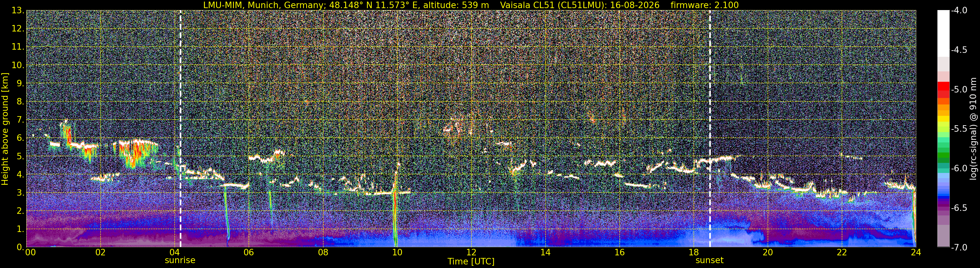This screenshot has width=980, height=268.
Task: Click the height tick label '12.'
Action: (x=18, y=29)
